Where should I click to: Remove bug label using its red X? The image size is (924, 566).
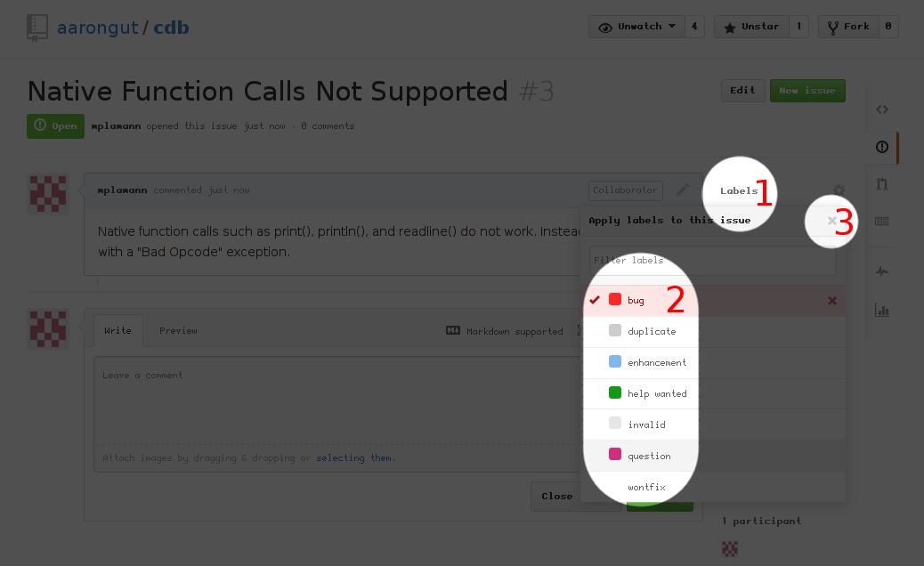832,301
